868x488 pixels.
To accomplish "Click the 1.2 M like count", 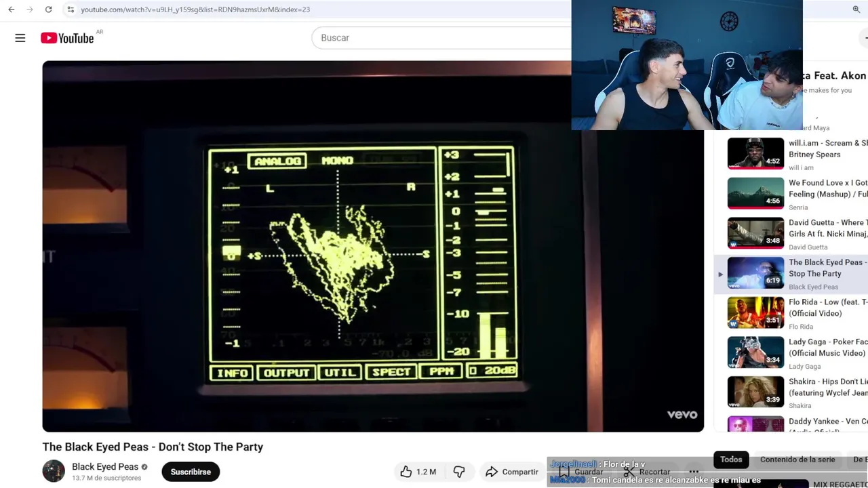I will tap(427, 472).
